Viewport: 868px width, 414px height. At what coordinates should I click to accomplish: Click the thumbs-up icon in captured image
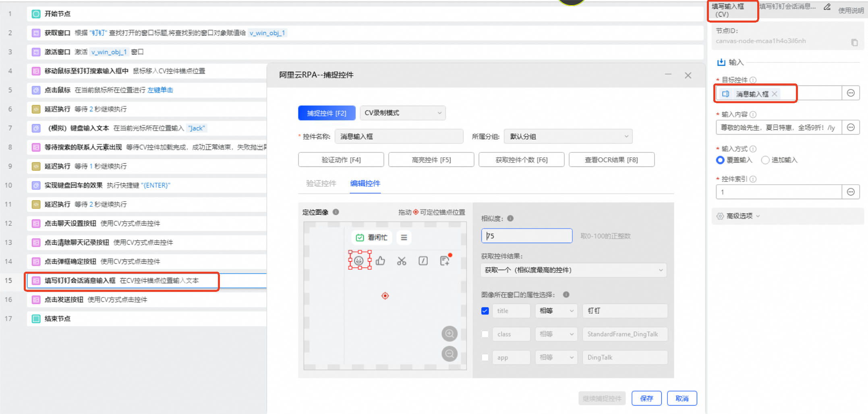point(380,261)
